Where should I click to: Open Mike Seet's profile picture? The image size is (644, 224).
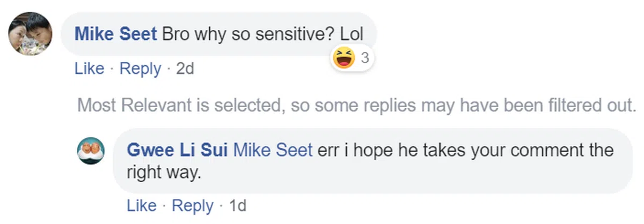click(x=30, y=33)
